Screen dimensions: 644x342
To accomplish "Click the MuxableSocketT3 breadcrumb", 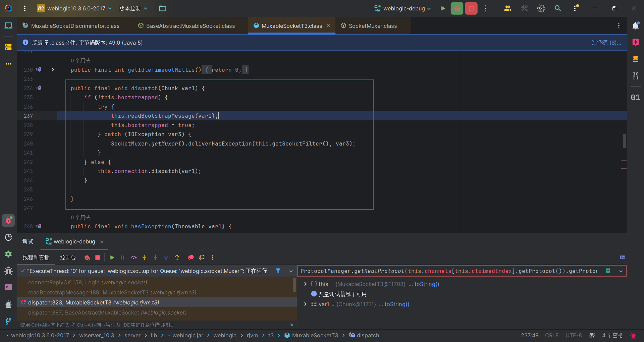I will [311, 335].
